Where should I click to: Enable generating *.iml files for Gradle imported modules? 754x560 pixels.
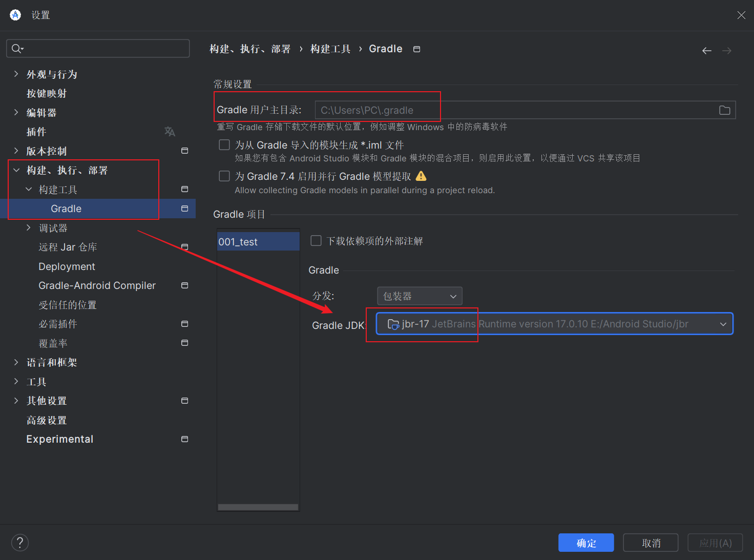[x=224, y=144]
